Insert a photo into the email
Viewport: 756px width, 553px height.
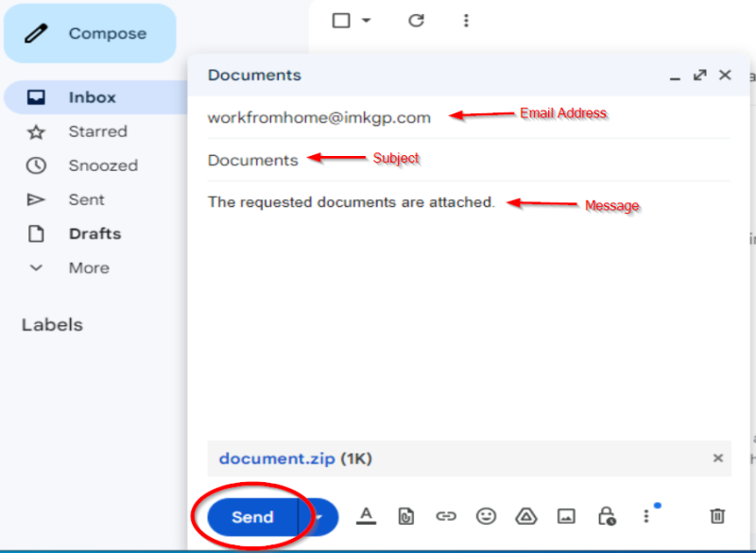pyautogui.click(x=566, y=516)
